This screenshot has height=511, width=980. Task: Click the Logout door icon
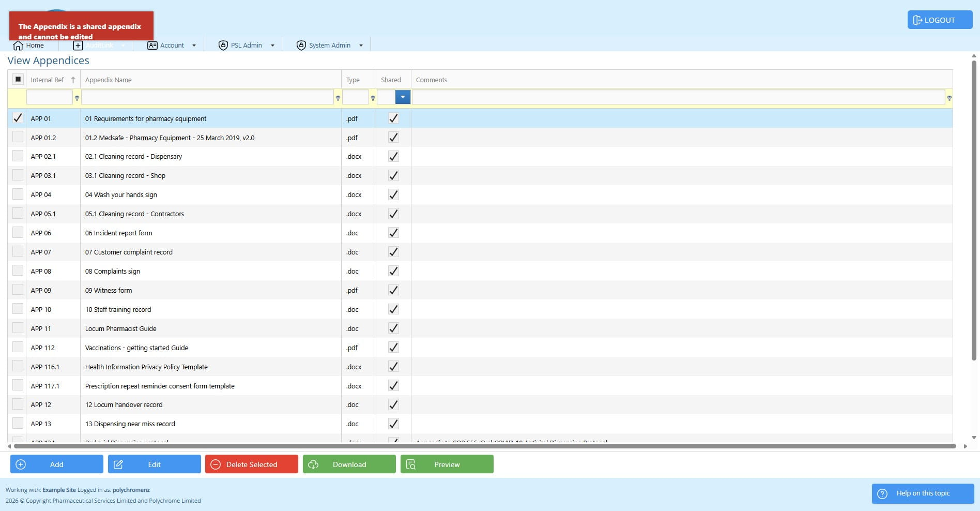(x=917, y=20)
